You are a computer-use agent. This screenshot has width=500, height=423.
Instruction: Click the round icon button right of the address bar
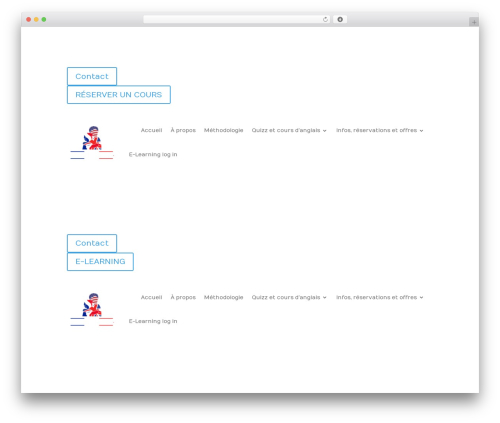340,19
